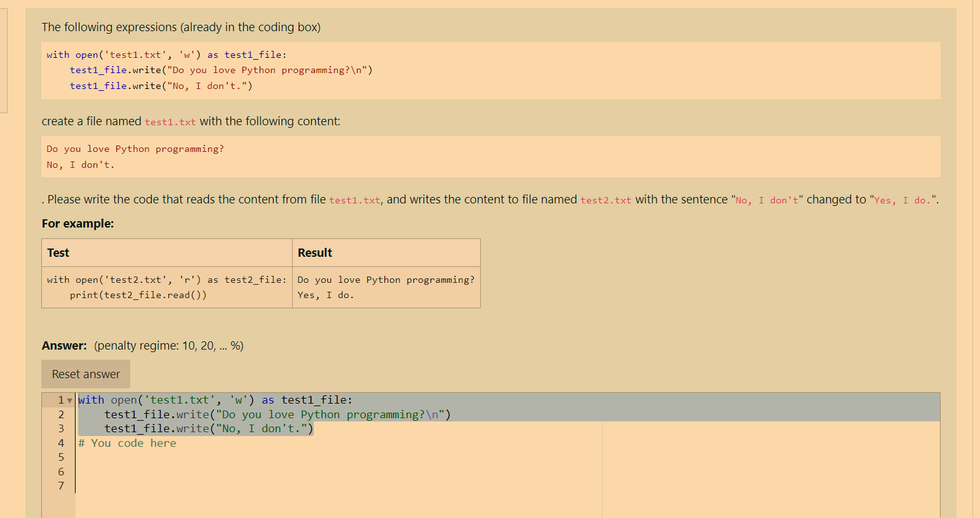Select the 'Result' table column header
The height and width of the screenshot is (518, 980).
[314, 252]
